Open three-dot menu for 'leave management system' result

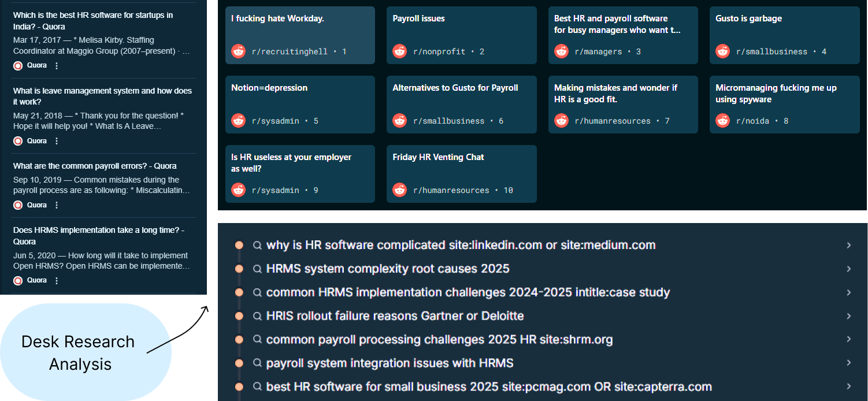coord(57,141)
